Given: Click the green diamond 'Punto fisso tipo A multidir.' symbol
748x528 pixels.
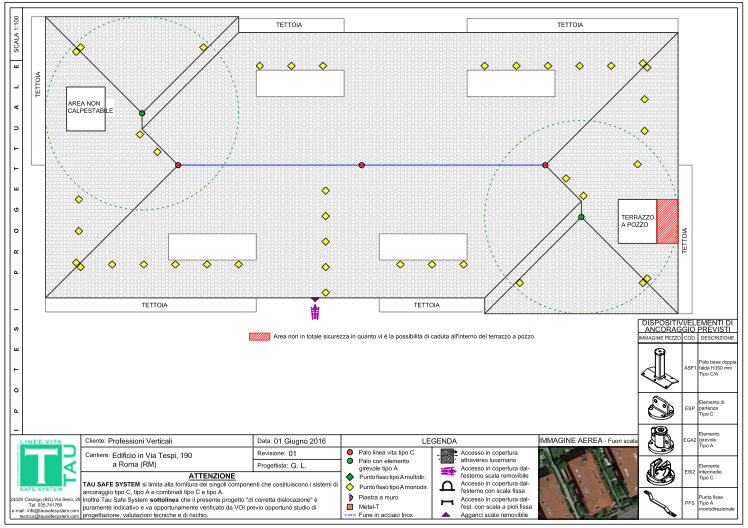Looking at the screenshot, I should [x=350, y=477].
